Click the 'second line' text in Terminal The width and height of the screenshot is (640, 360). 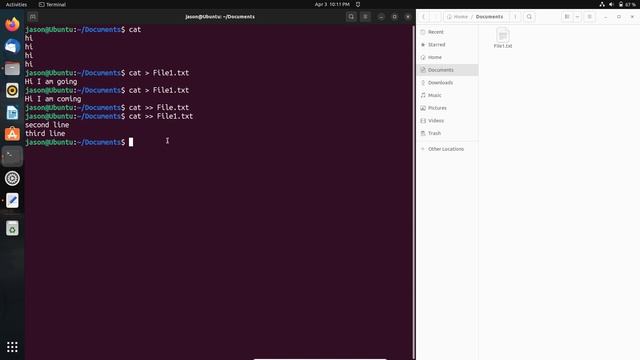[x=47, y=125]
